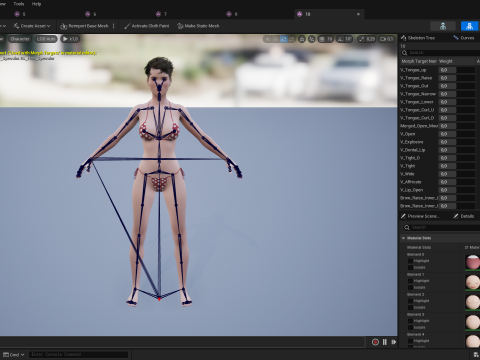Click Element 1 material thumbnail
Image resolution: width=480 pixels, height=360 pixels.
click(472, 282)
